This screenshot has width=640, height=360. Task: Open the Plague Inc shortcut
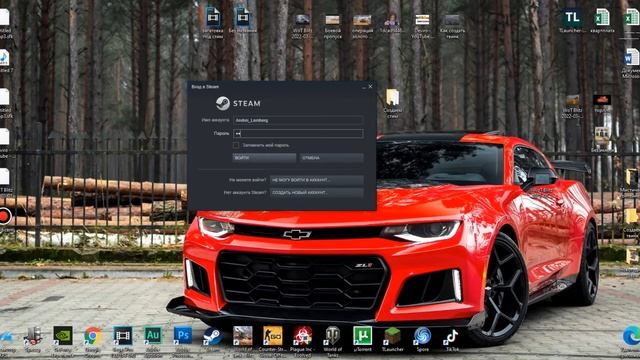point(302,336)
